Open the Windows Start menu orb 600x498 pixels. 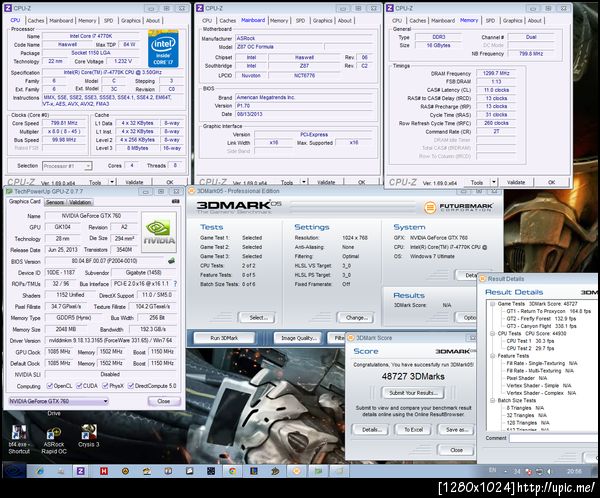click(x=13, y=471)
